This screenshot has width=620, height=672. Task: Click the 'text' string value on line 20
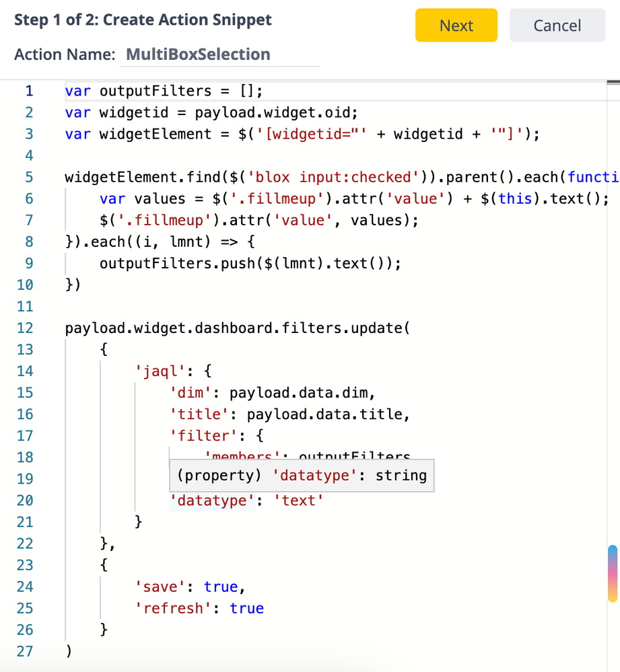tap(299, 500)
